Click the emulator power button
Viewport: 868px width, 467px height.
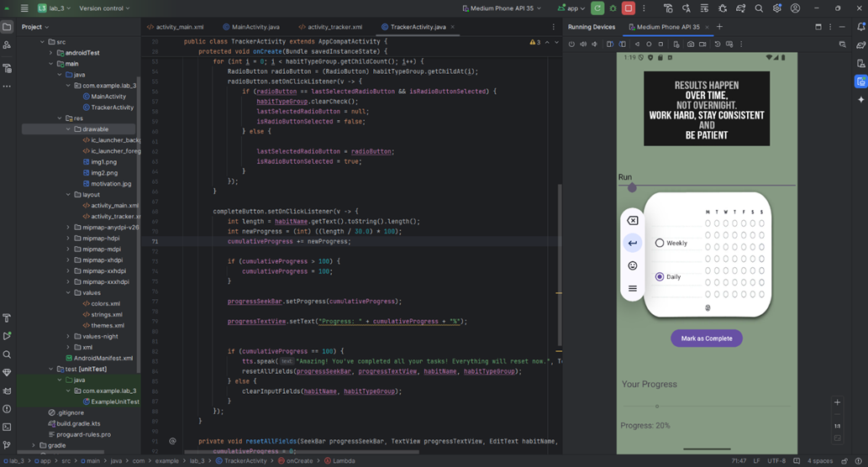point(572,45)
